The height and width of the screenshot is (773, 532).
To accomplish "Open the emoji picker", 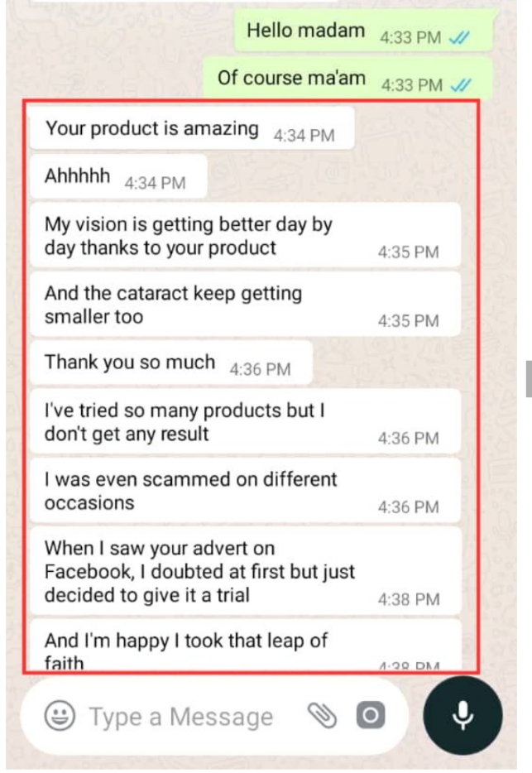I will (x=59, y=716).
